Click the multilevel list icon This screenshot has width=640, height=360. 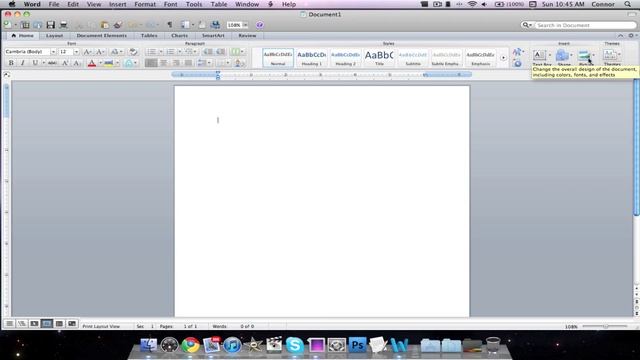click(188, 52)
